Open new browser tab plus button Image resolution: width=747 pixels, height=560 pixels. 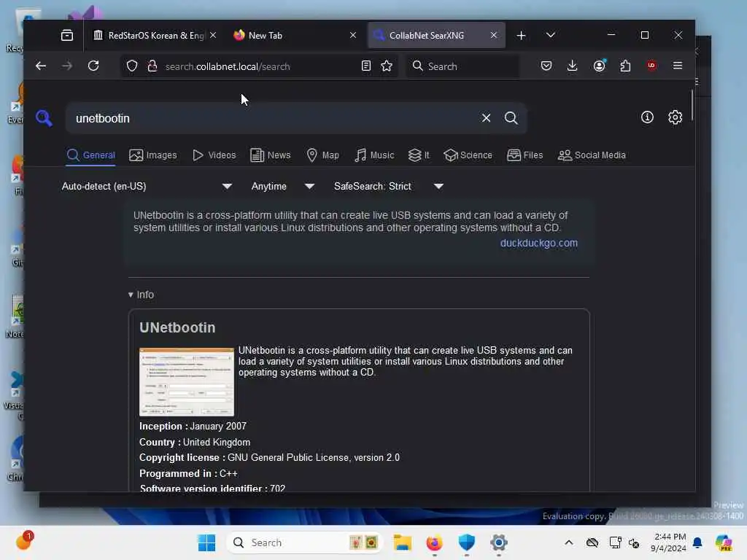pyautogui.click(x=521, y=35)
